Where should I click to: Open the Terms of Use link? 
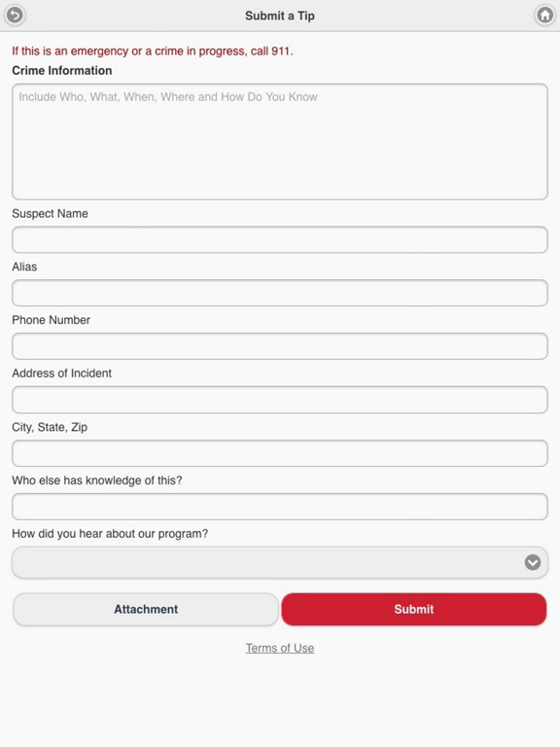(x=280, y=648)
